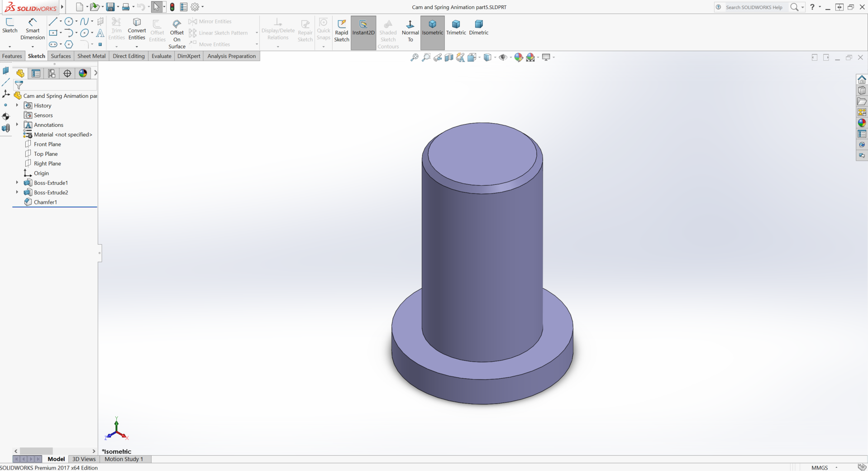The width and height of the screenshot is (868, 471).
Task: Click the Convert Entities button
Action: pos(137,29)
